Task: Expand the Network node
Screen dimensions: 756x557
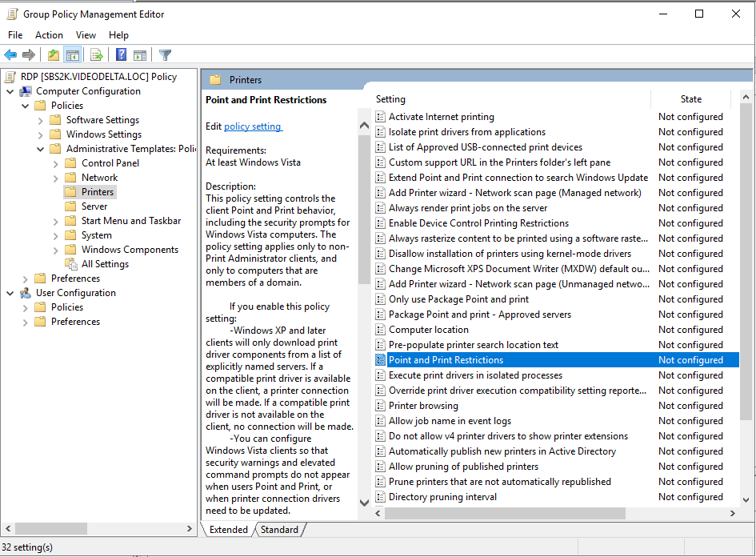Action: tap(55, 178)
